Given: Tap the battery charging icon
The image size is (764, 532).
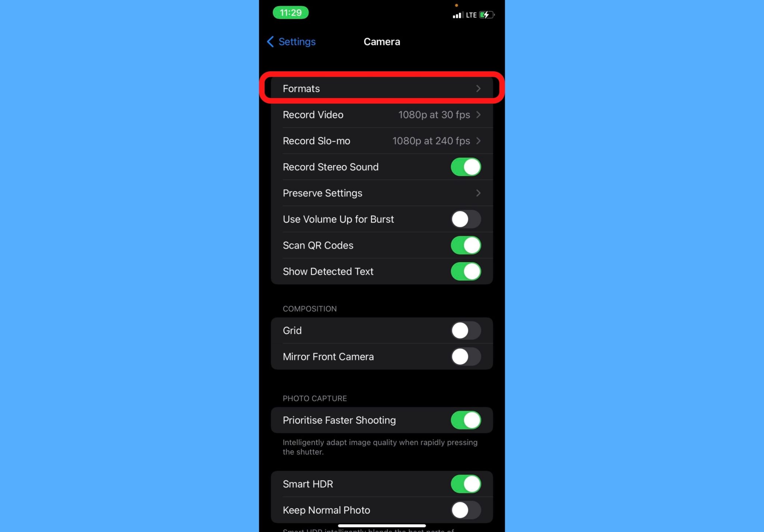Looking at the screenshot, I should click(x=488, y=15).
